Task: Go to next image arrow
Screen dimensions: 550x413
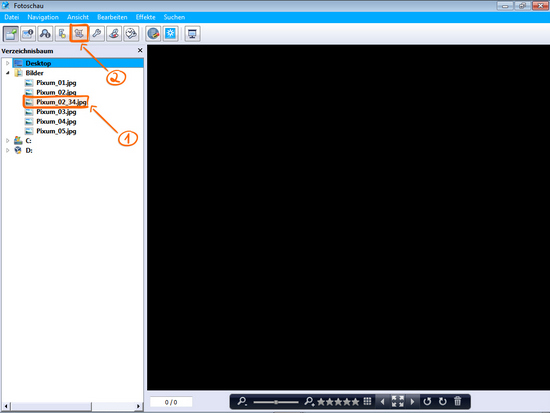Action: (x=412, y=401)
